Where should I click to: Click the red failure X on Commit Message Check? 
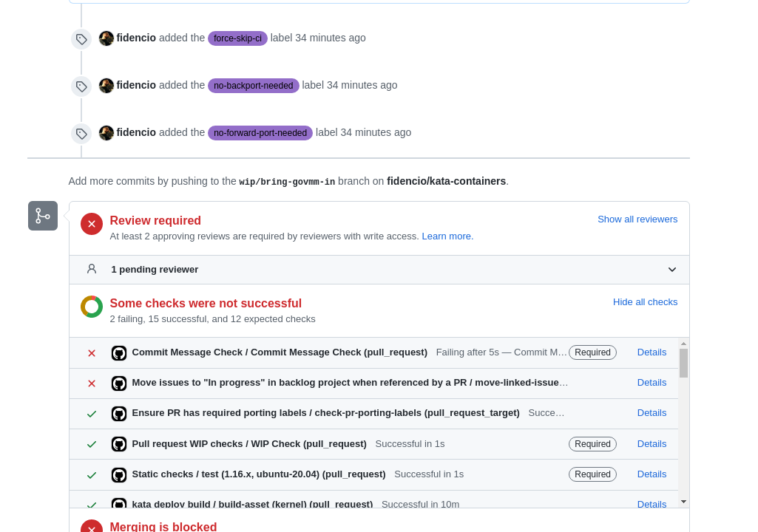(x=91, y=352)
